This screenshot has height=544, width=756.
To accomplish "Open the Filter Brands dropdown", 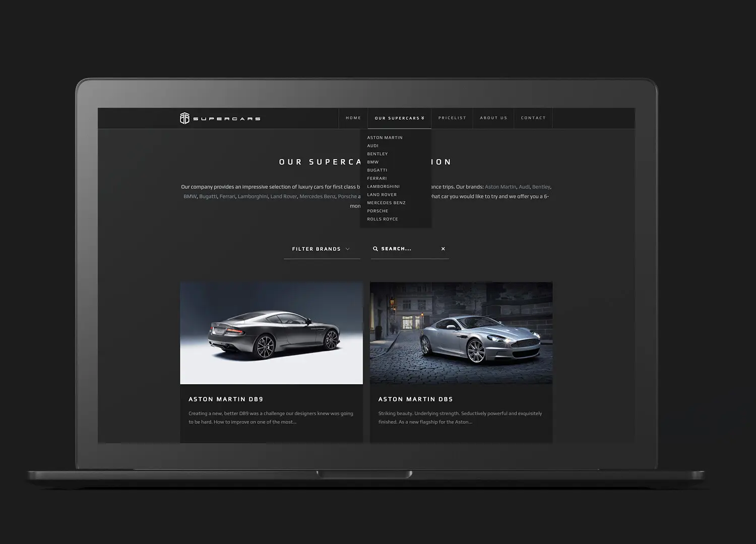I will [x=322, y=249].
